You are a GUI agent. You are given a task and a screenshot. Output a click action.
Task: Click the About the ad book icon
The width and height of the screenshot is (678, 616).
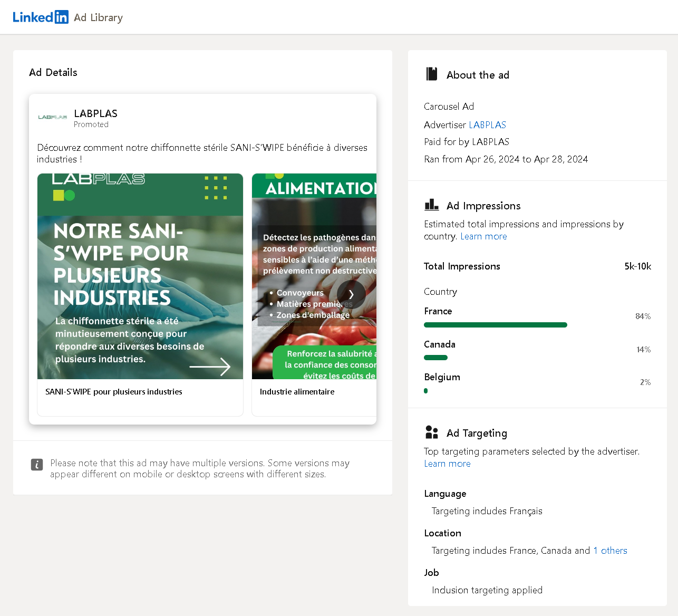click(432, 74)
